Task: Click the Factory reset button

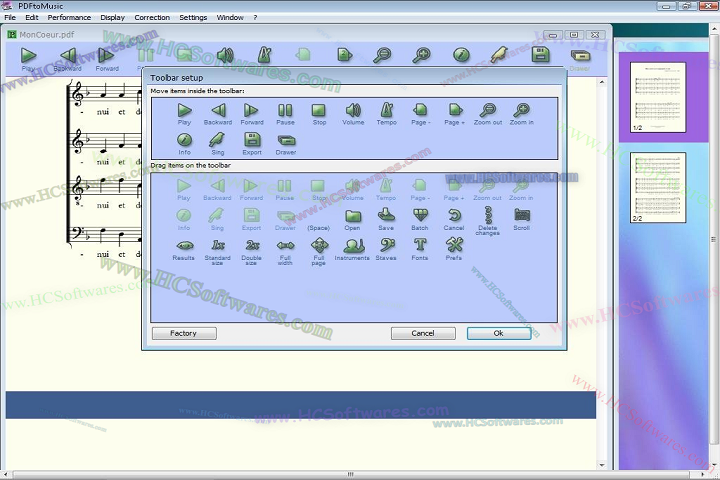Action: click(184, 333)
